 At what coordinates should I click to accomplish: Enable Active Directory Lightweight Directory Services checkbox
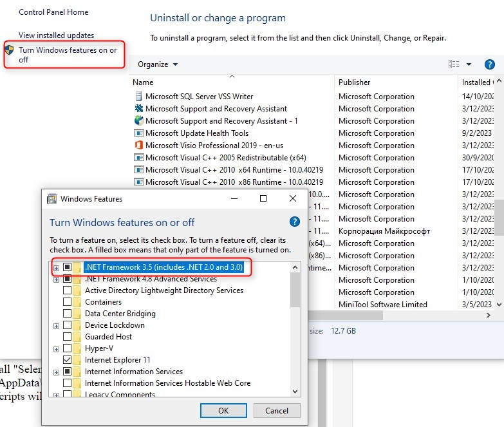[x=67, y=290]
